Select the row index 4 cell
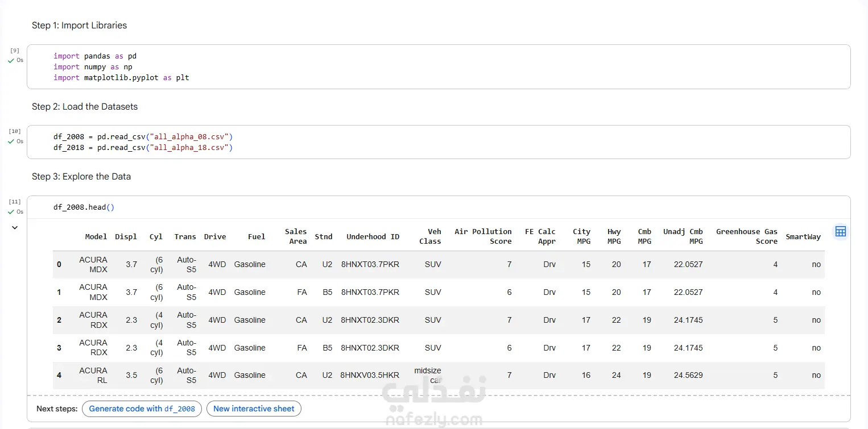The height and width of the screenshot is (429, 868). 59,376
